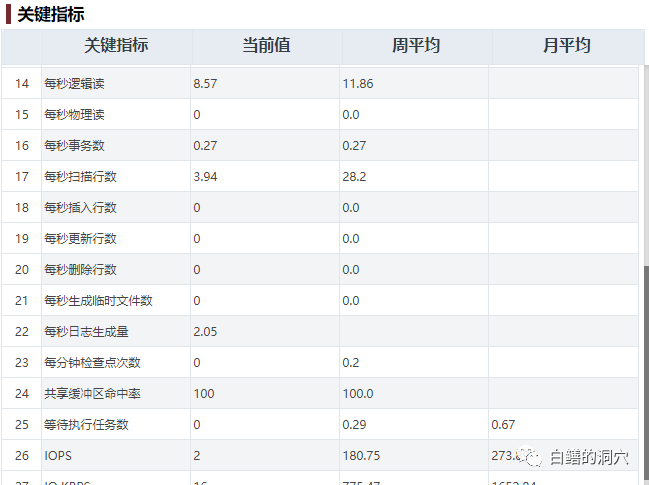Click row number 20
This screenshot has width=649, height=485.
tap(22, 270)
